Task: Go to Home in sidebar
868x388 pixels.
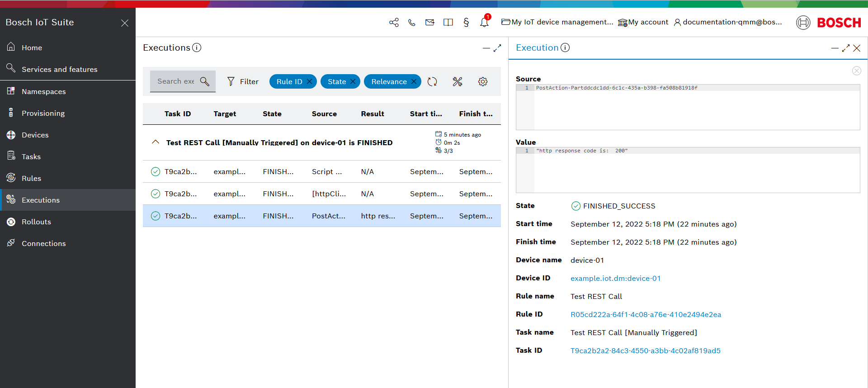Action: [68, 47]
